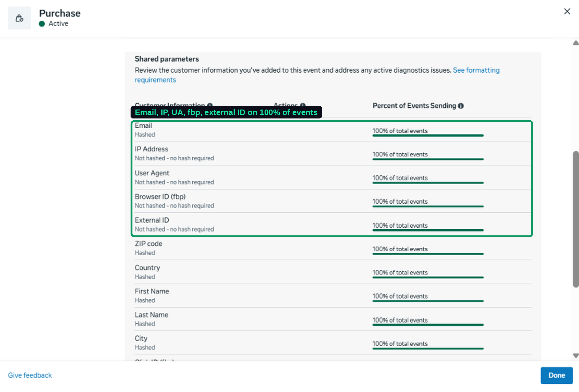Select the External ID row label
This screenshot has height=392, width=579.
tap(152, 220)
